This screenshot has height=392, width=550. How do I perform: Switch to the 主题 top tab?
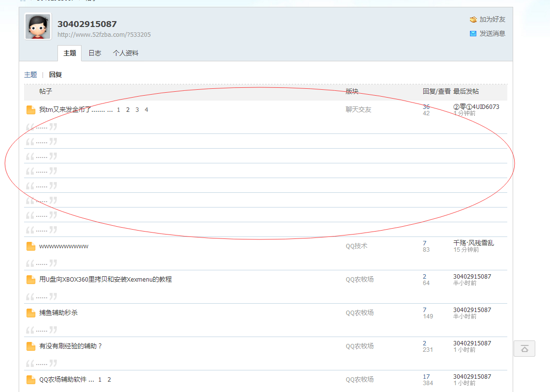(x=69, y=53)
